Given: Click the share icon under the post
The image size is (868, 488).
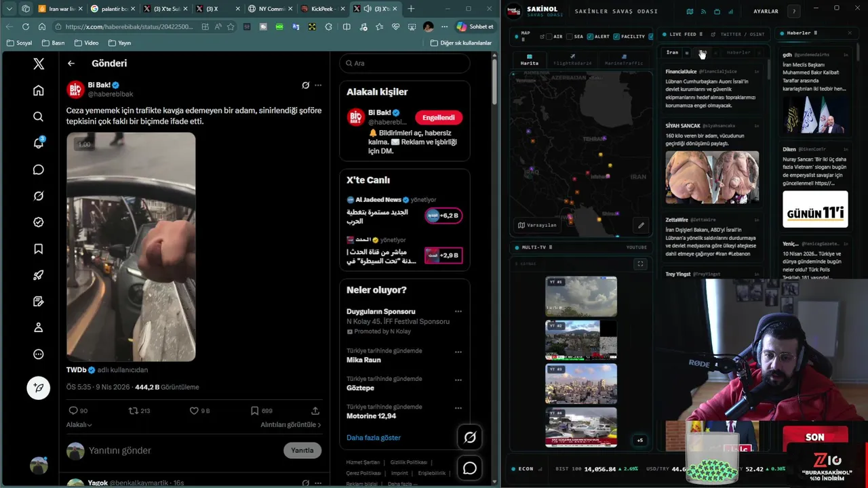Looking at the screenshot, I should coord(315,411).
